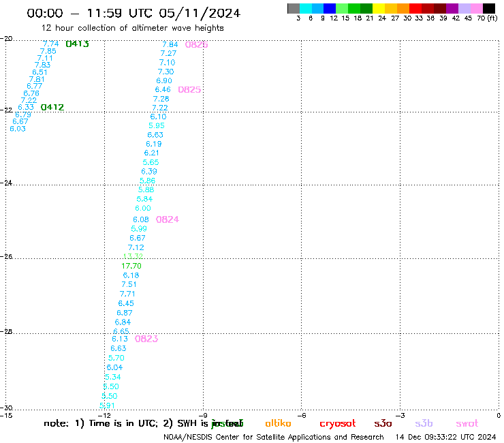Click the green time stamp 0413
The width and height of the screenshot is (504, 443).
coord(77,44)
